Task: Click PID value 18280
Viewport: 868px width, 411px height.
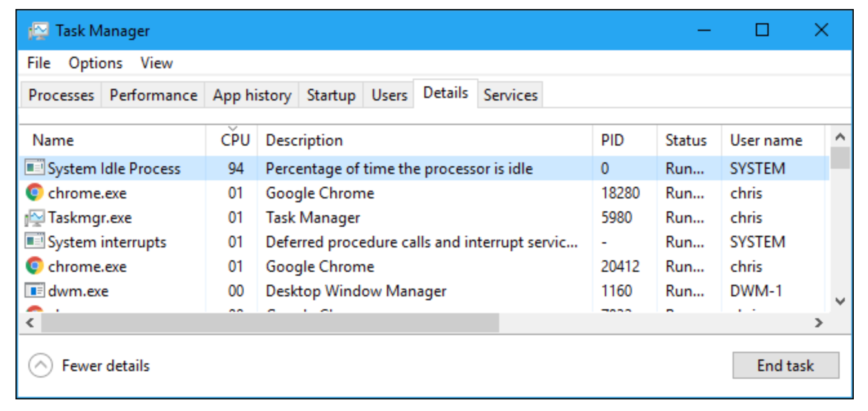Action: click(x=620, y=193)
